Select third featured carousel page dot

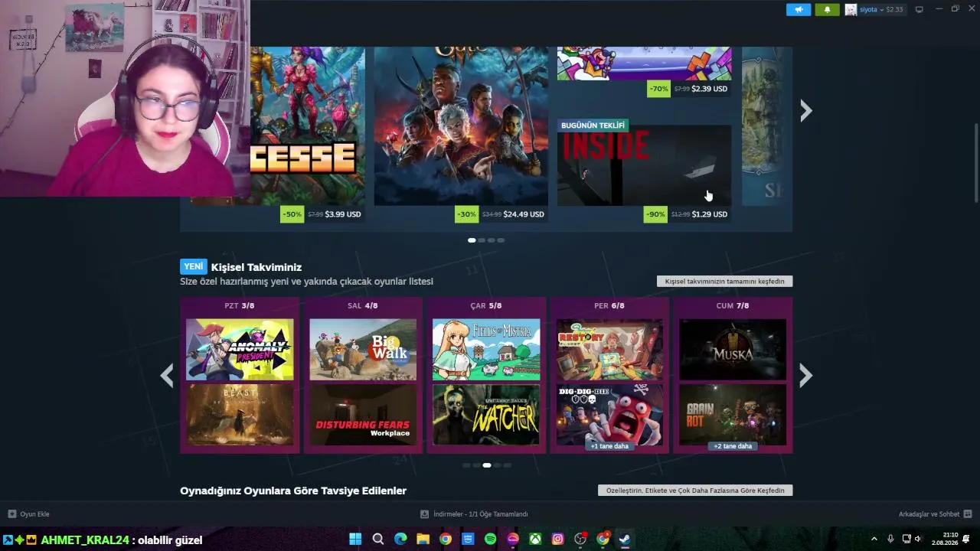492,240
